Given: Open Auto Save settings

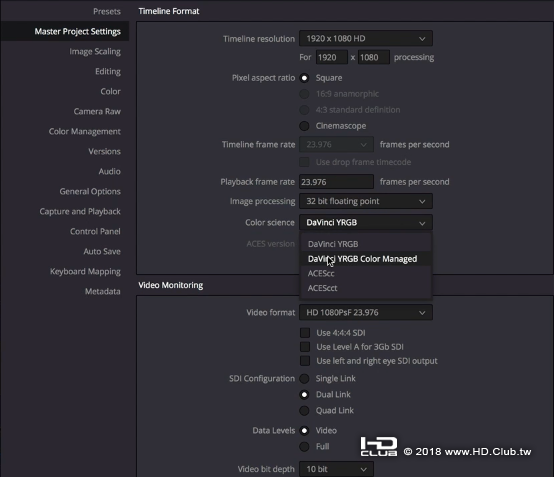Looking at the screenshot, I should tap(102, 251).
